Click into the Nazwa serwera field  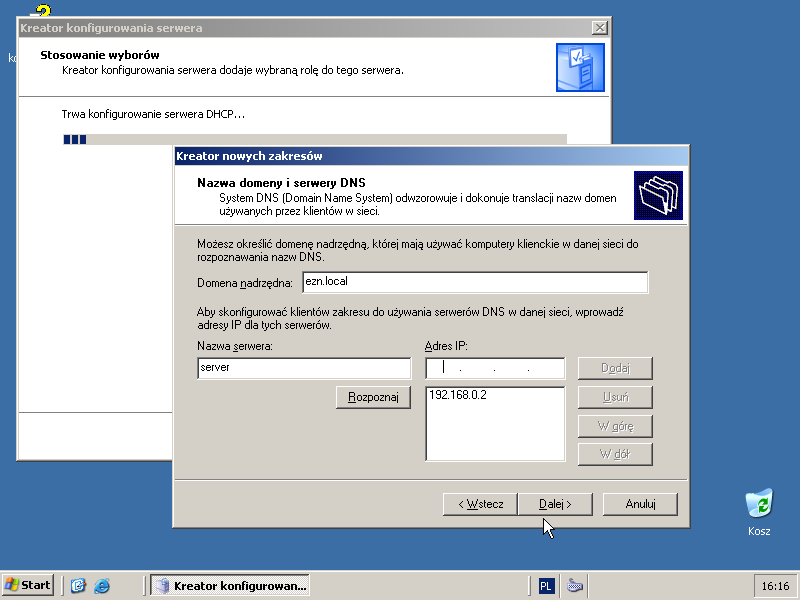pyautogui.click(x=304, y=368)
